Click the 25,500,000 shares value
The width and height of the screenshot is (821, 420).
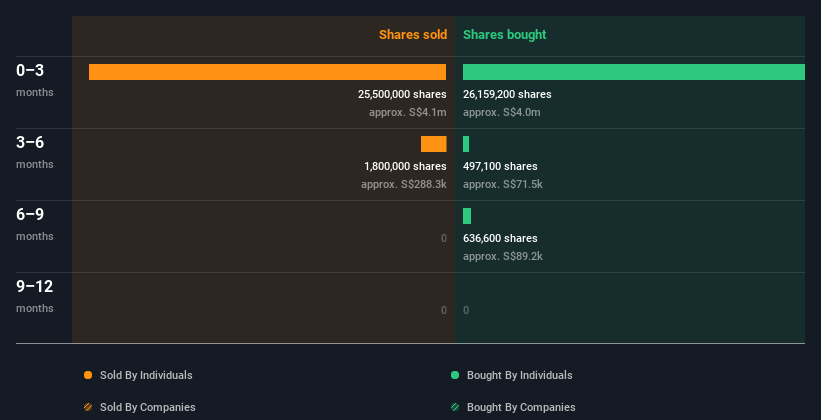pos(402,94)
